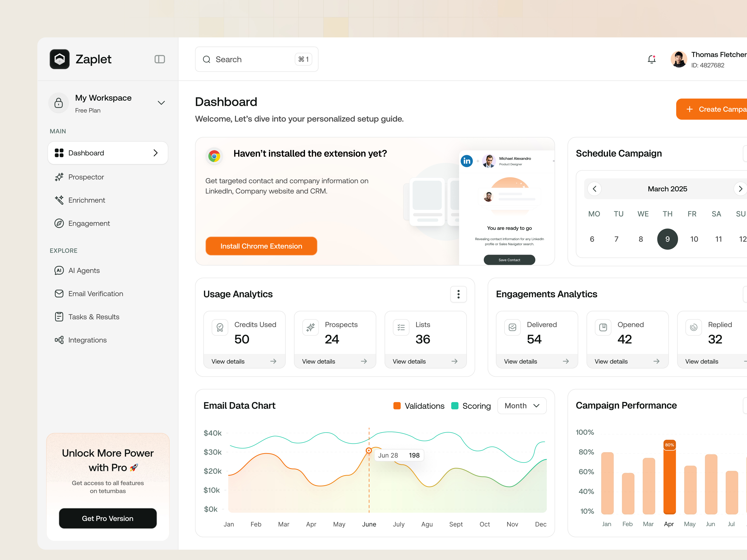Open the Month period dropdown
This screenshot has height=560, width=747.
click(x=522, y=406)
